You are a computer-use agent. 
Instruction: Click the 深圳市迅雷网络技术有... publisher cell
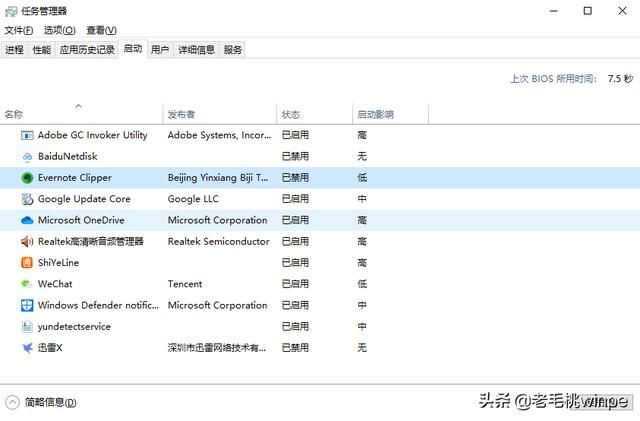[217, 347]
